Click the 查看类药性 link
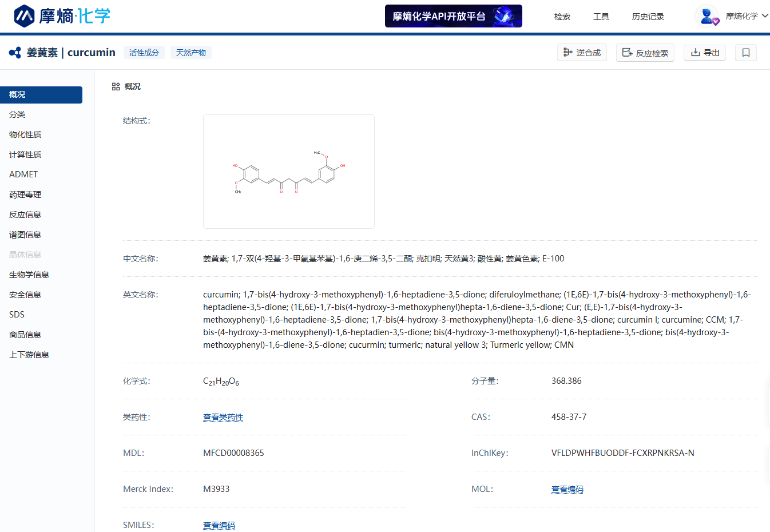This screenshot has width=770, height=532. pyautogui.click(x=223, y=417)
